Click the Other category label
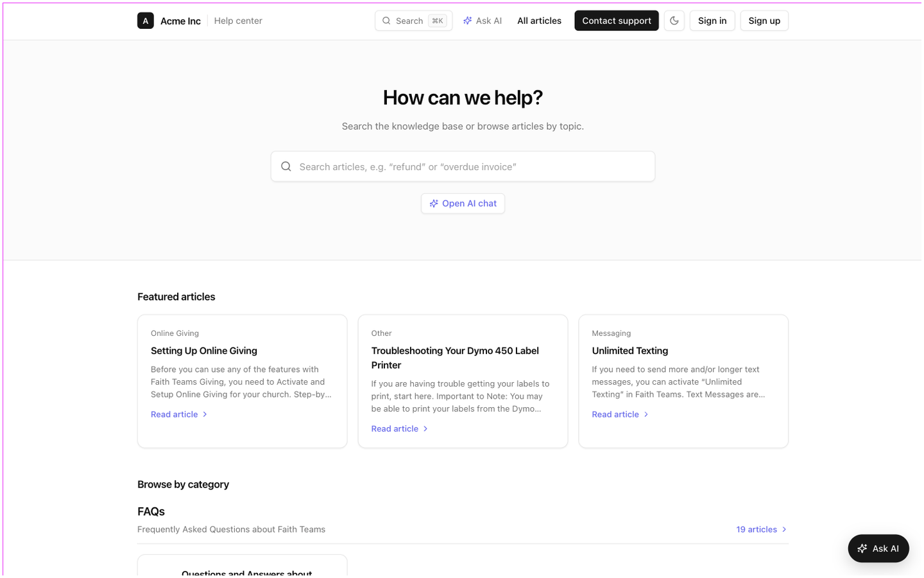The height and width of the screenshot is (578, 924). [381, 333]
